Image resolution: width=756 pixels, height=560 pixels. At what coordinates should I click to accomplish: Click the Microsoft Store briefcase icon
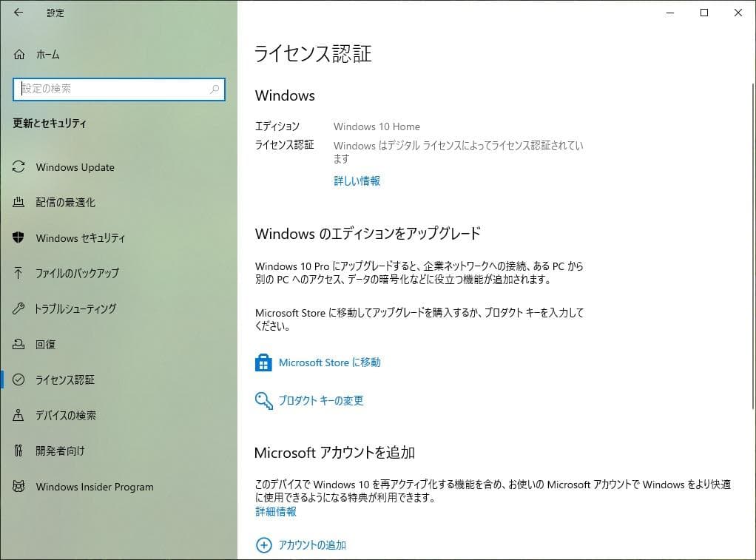pos(263,362)
